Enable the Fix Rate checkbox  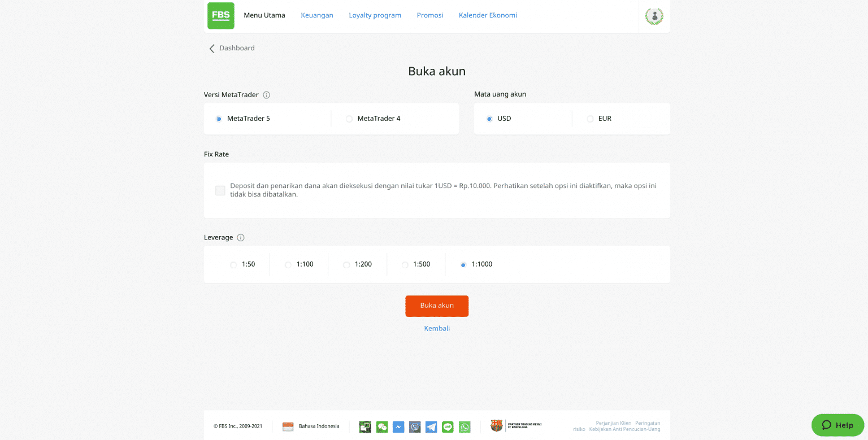pyautogui.click(x=220, y=190)
